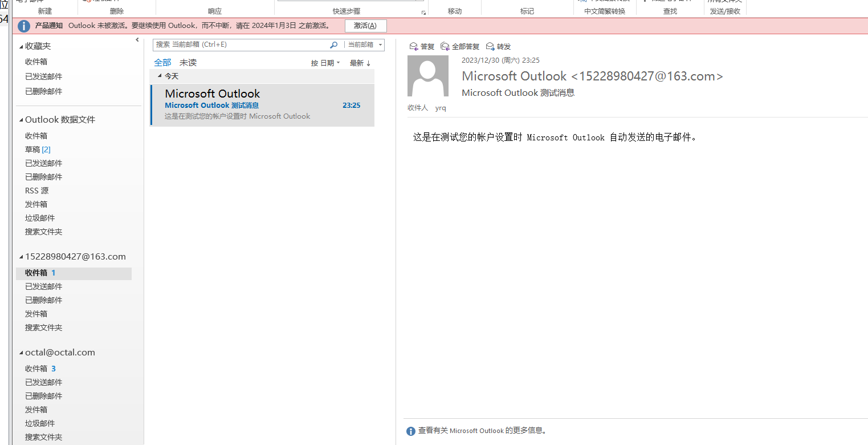Open the RSS 源 folder
The width and height of the screenshot is (868, 445).
36,191
